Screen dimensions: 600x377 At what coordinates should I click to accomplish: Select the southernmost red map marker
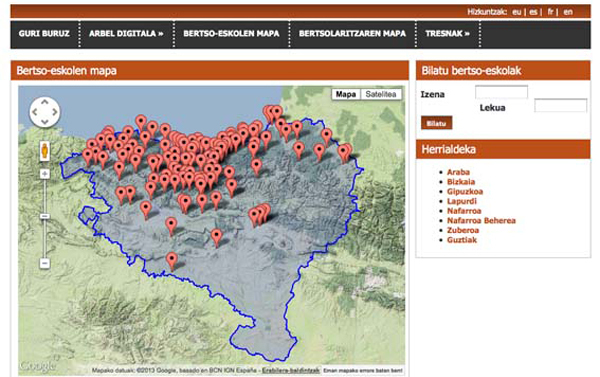[172, 262]
